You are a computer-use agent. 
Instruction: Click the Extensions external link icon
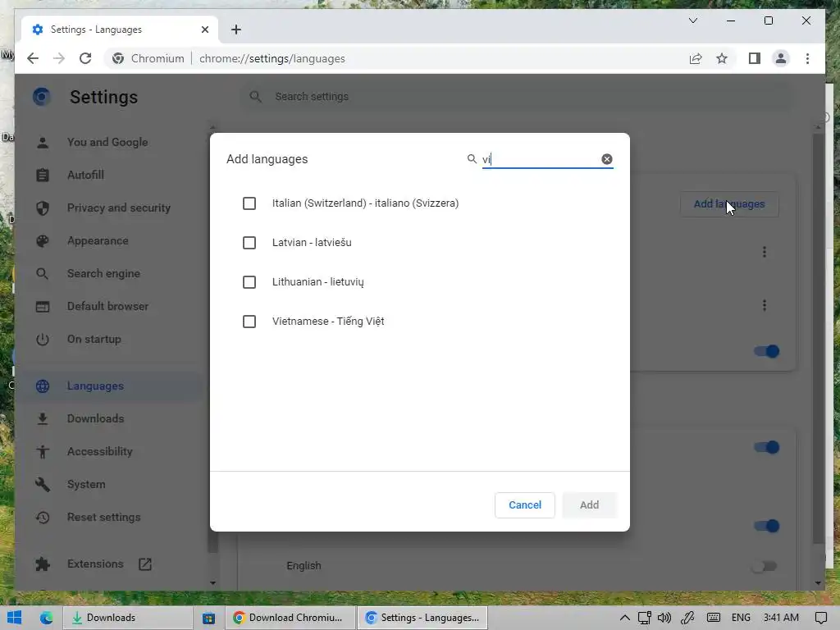click(x=145, y=564)
